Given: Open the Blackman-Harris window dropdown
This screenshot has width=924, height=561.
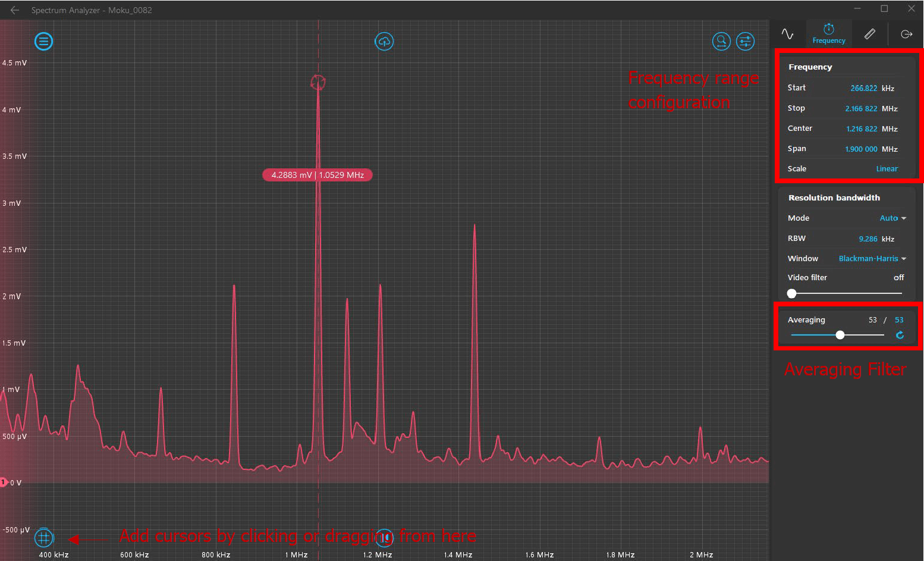Looking at the screenshot, I should tap(872, 259).
